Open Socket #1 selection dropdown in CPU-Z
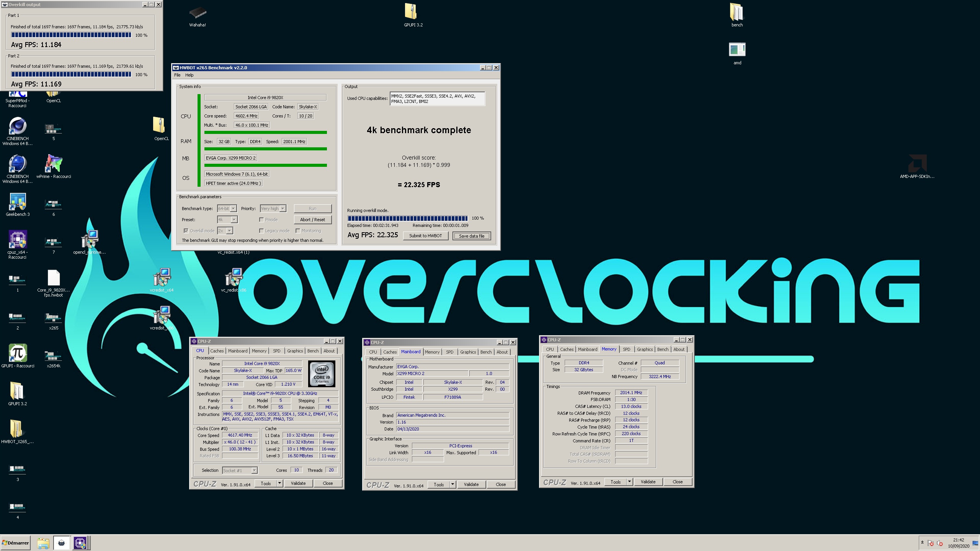 [x=240, y=470]
